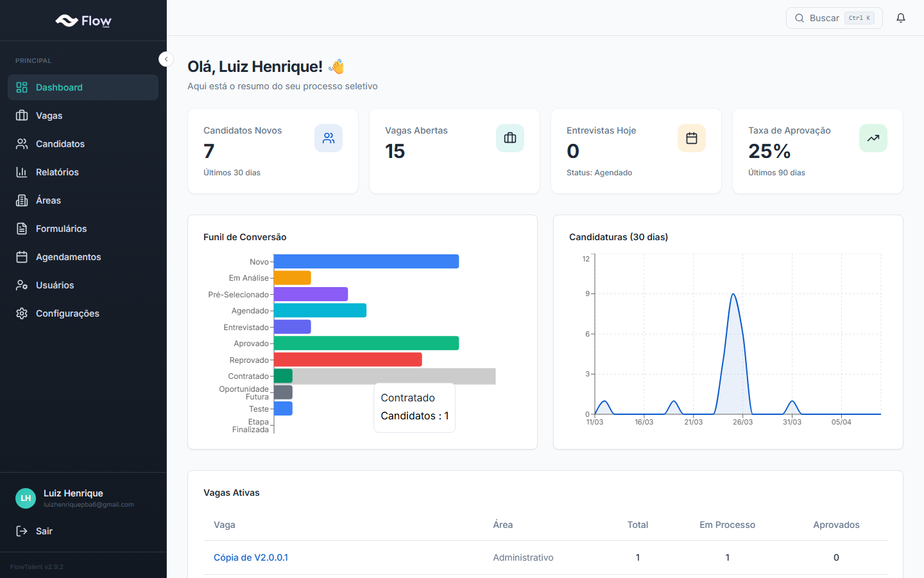Open Usuários via its user-gear icon

(x=21, y=285)
